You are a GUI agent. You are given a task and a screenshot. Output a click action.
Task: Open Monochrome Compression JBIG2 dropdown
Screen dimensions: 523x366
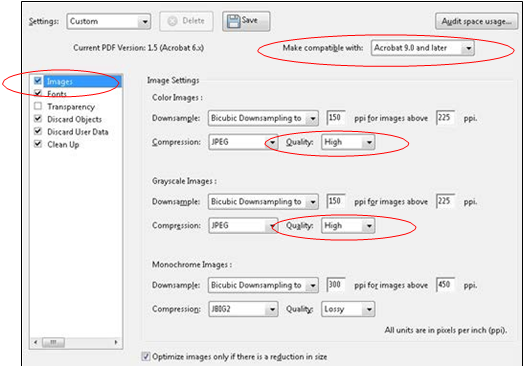click(243, 309)
